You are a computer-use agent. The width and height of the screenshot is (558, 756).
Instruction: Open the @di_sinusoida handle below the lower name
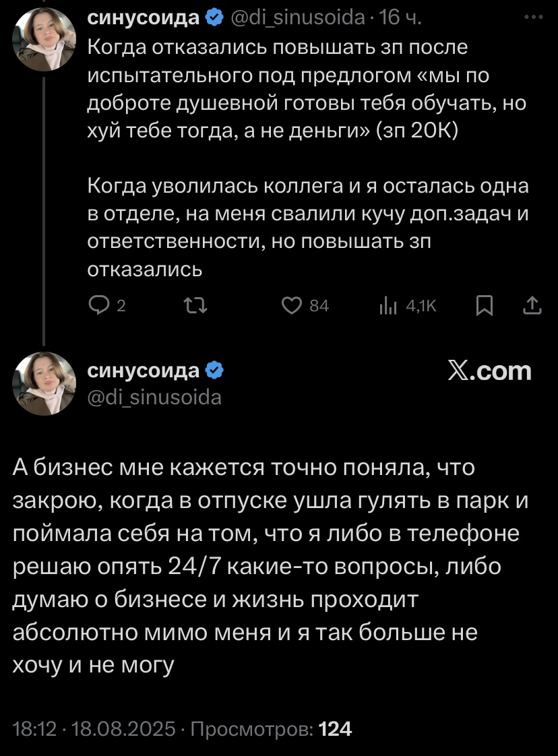tap(154, 398)
